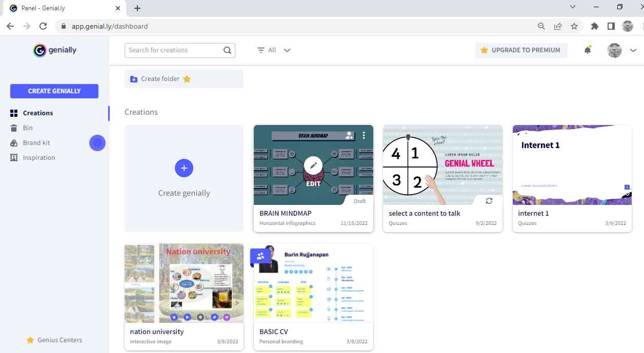
Task: Click the folder plus icon
Action: 134,79
